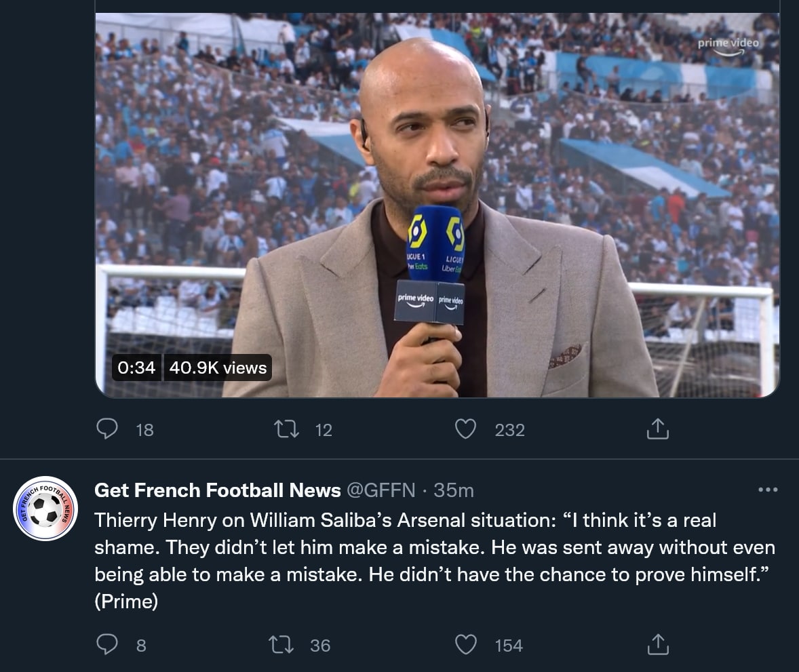Retweet the GFFN Saliba quote tweet
Viewport: 799px width, 672px height.
point(281,645)
